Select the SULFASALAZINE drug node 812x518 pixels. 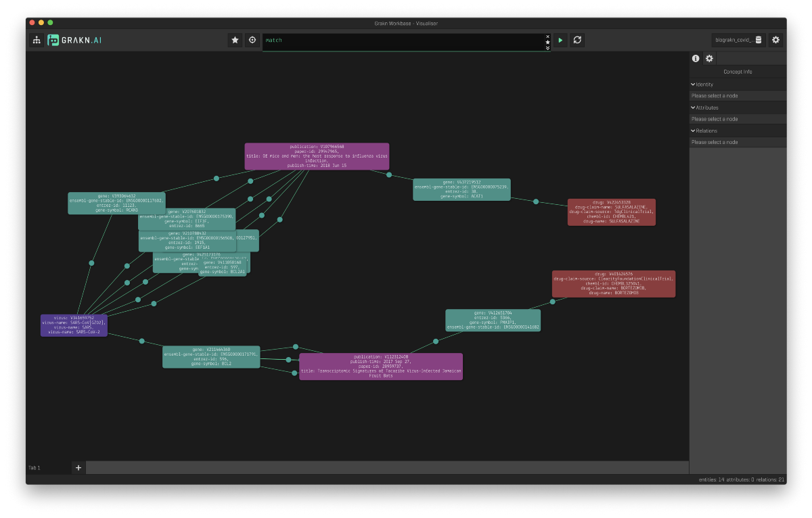(612, 212)
